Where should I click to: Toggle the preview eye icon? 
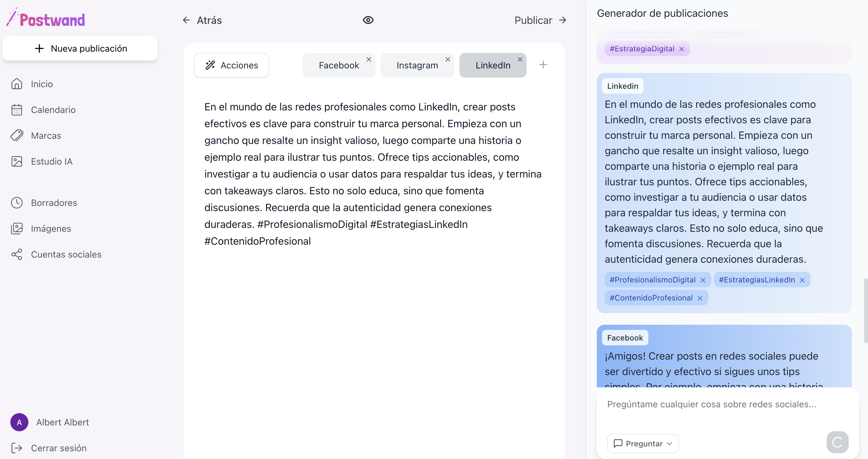click(368, 20)
